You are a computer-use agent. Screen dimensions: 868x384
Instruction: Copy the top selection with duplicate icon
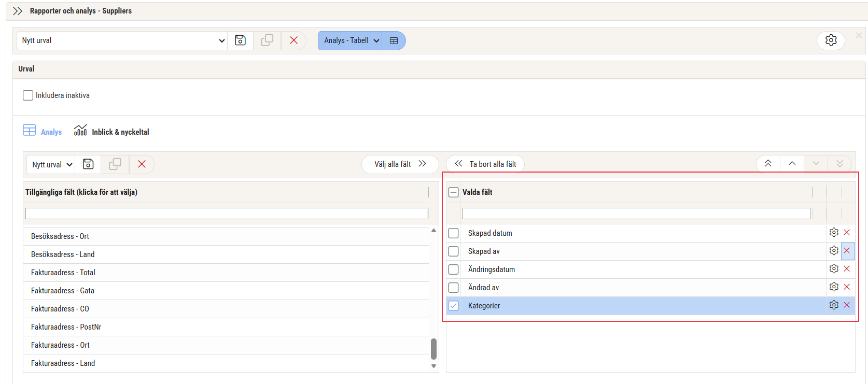click(267, 40)
